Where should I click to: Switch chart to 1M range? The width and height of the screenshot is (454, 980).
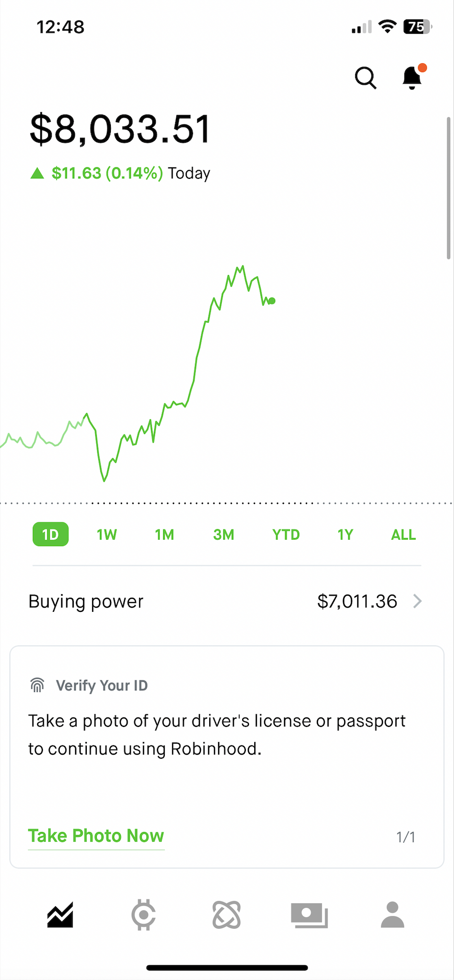164,534
